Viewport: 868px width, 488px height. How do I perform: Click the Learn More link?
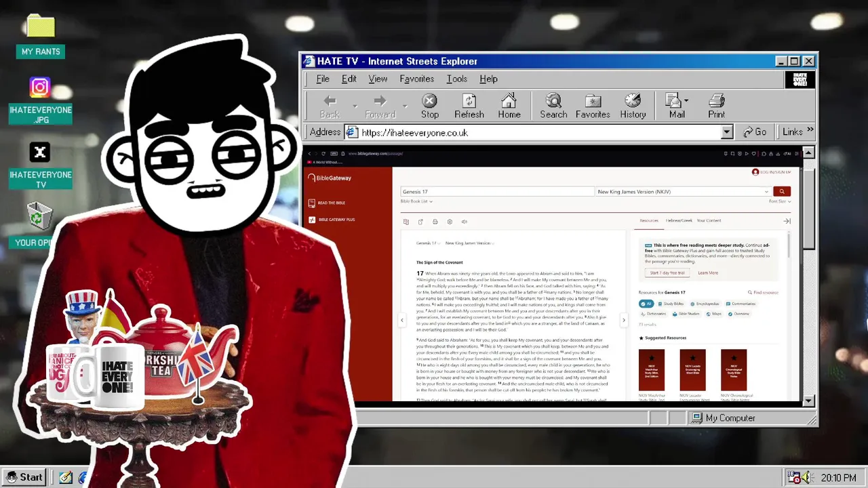click(708, 272)
